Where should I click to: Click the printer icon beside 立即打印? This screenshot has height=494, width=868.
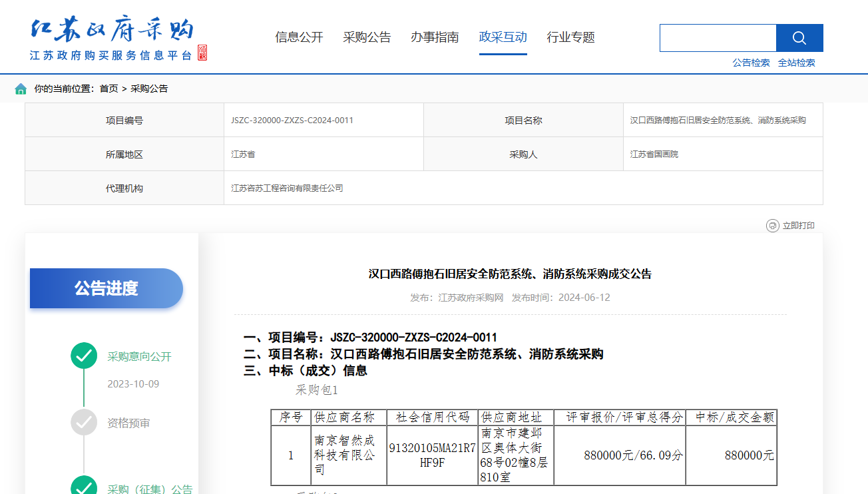(772, 226)
